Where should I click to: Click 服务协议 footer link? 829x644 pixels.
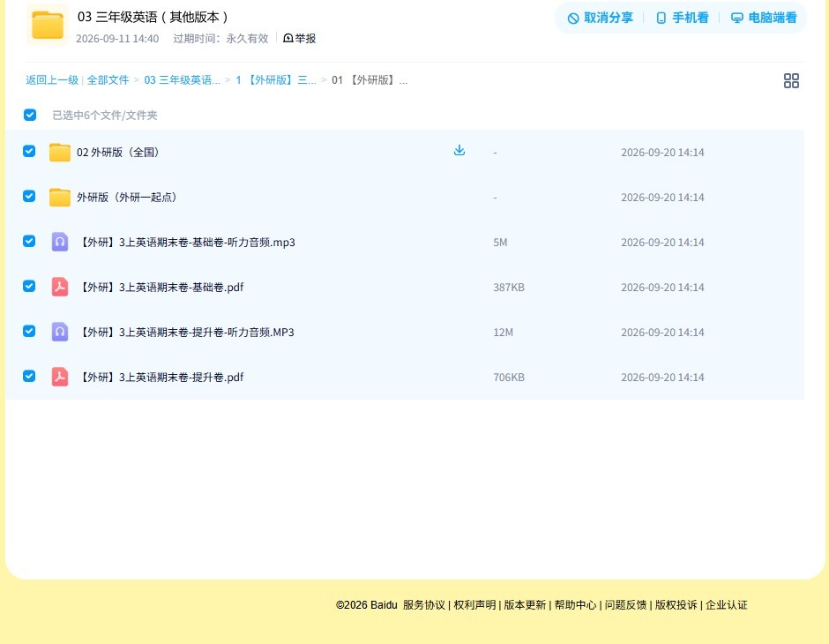coord(424,605)
